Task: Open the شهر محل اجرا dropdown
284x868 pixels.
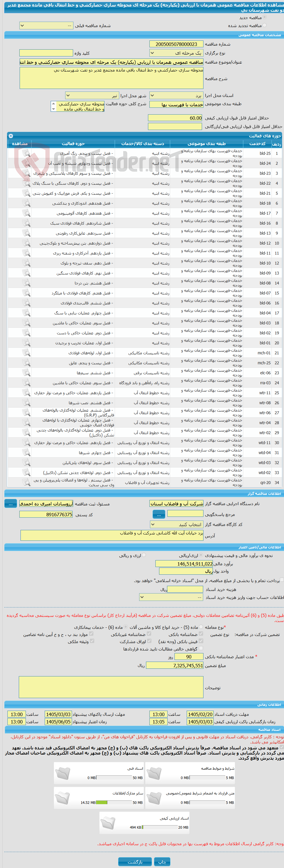Action: click(92, 95)
